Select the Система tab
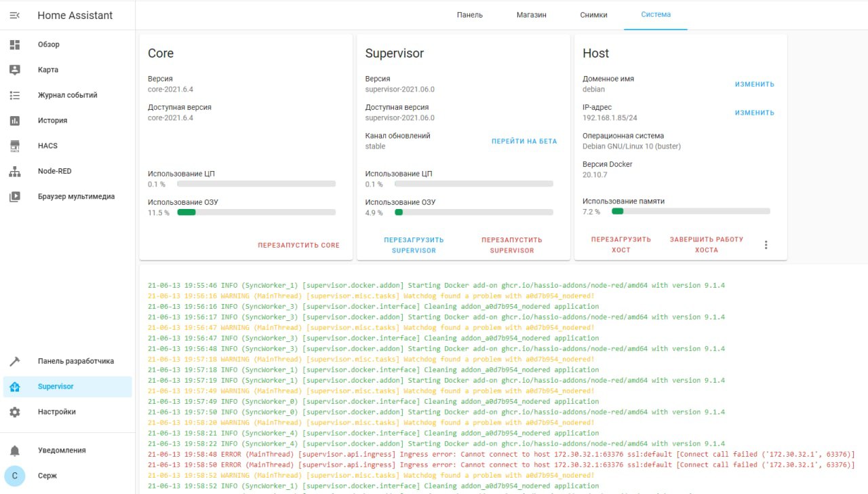 [656, 15]
